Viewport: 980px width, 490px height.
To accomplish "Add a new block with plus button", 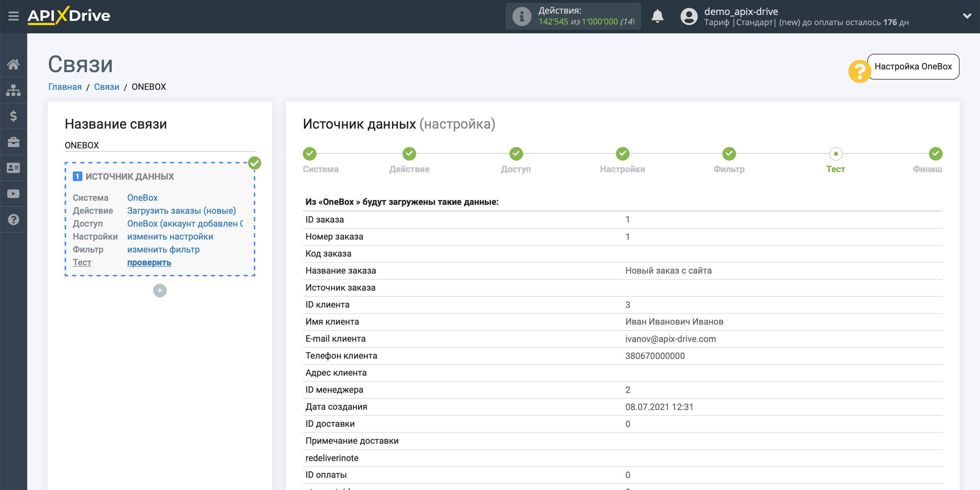I will [160, 291].
